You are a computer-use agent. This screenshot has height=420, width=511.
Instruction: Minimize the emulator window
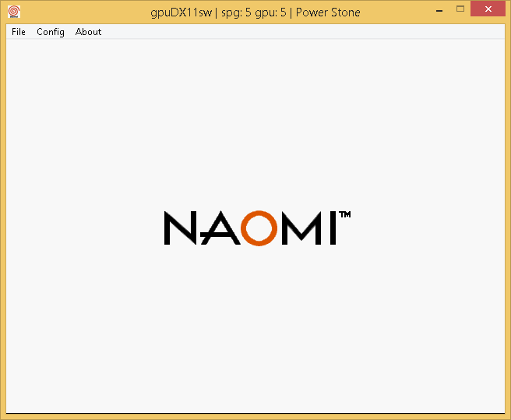click(439, 10)
